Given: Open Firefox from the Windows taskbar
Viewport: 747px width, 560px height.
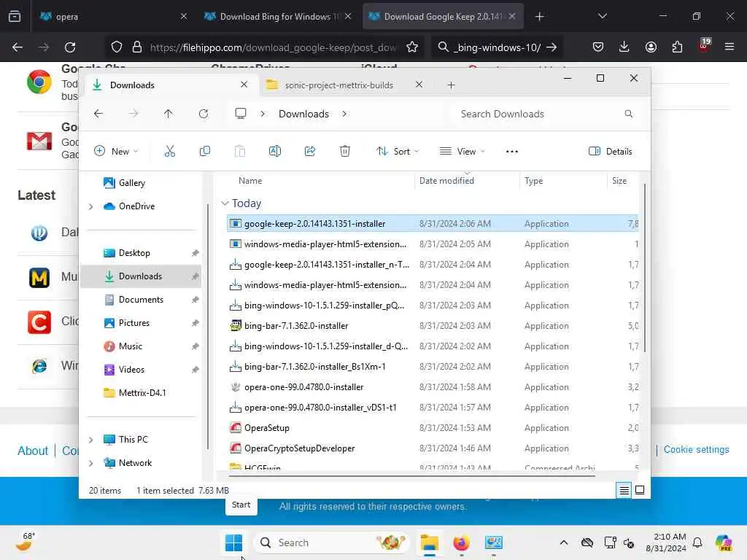Looking at the screenshot, I should click(x=461, y=542).
